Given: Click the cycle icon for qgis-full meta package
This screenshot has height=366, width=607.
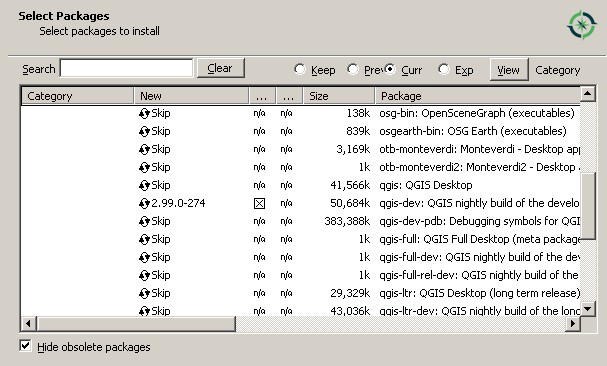Looking at the screenshot, I should (144, 239).
